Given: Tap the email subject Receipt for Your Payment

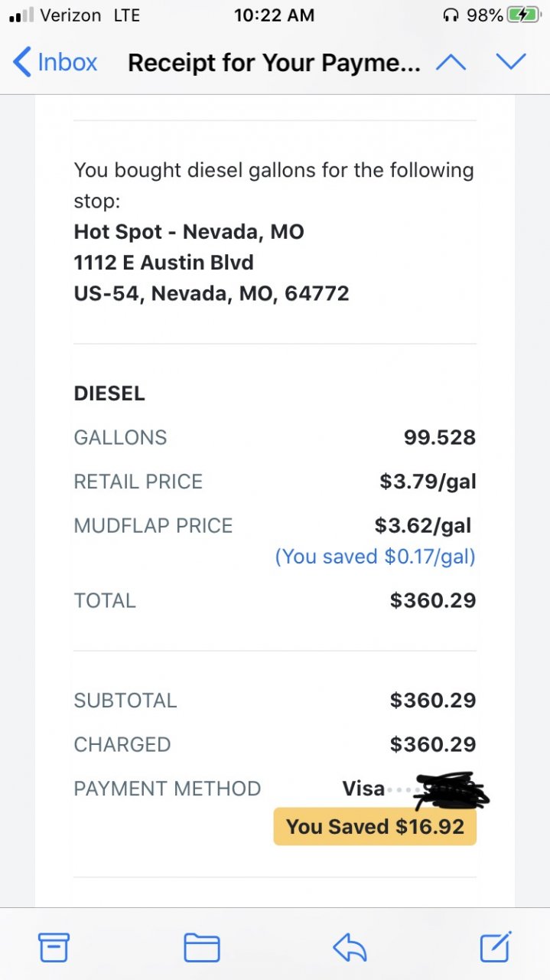Looking at the screenshot, I should click(x=274, y=63).
